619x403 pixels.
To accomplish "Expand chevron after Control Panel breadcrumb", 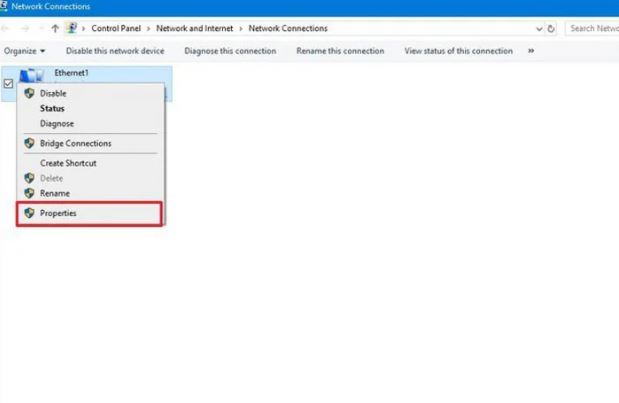I will tap(148, 29).
